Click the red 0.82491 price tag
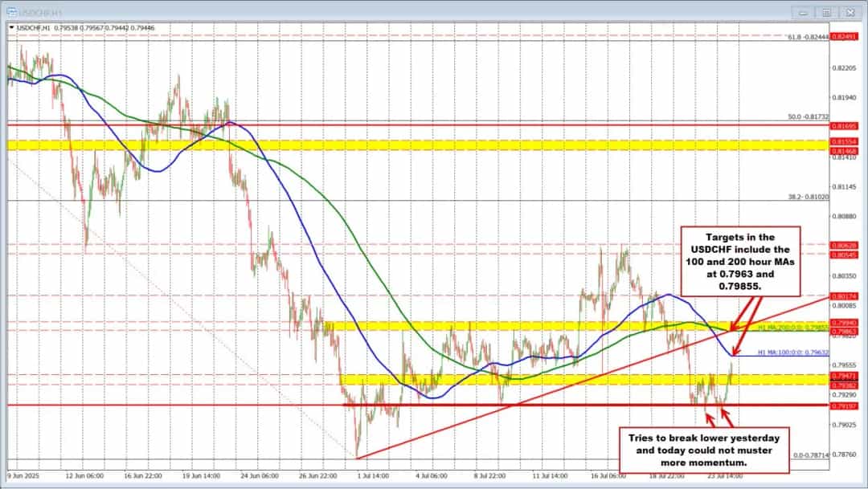Image resolution: width=868 pixels, height=489 pixels. 844,37
